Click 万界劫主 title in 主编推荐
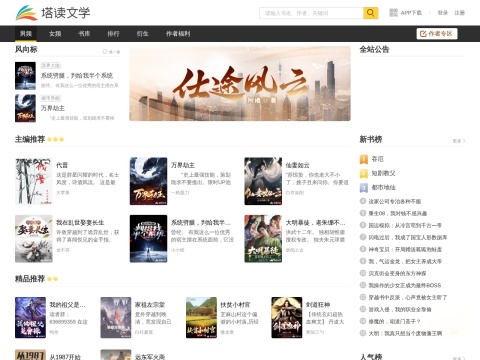This screenshot has height=360, width=480. (x=183, y=165)
